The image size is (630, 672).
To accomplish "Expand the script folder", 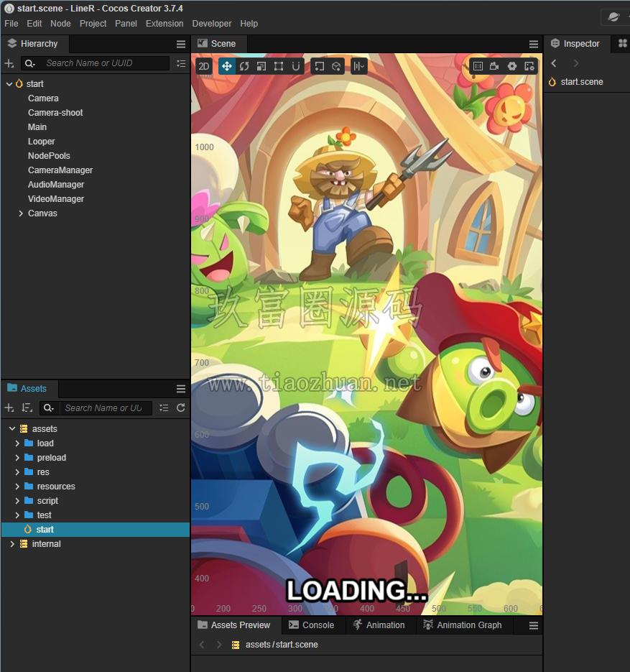I will (x=17, y=500).
